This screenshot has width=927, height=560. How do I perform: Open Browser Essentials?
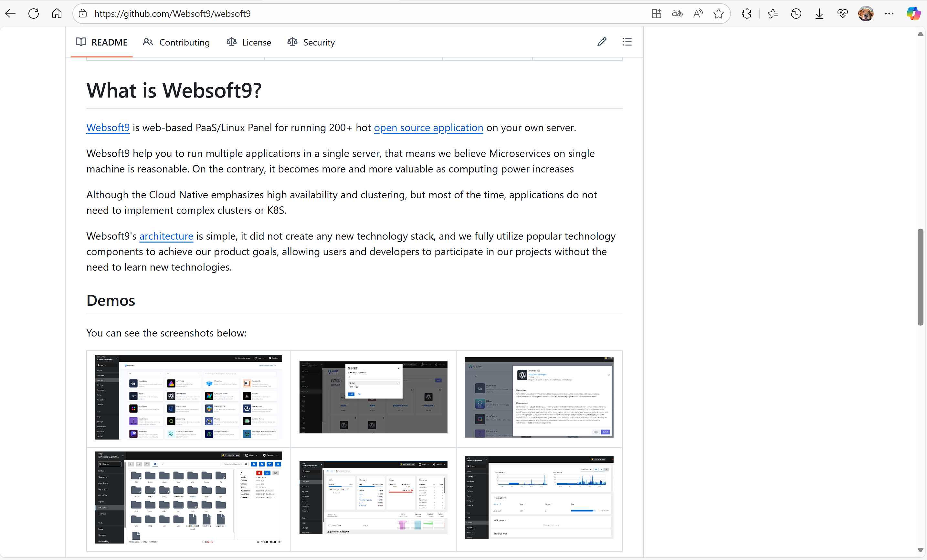pyautogui.click(x=843, y=14)
